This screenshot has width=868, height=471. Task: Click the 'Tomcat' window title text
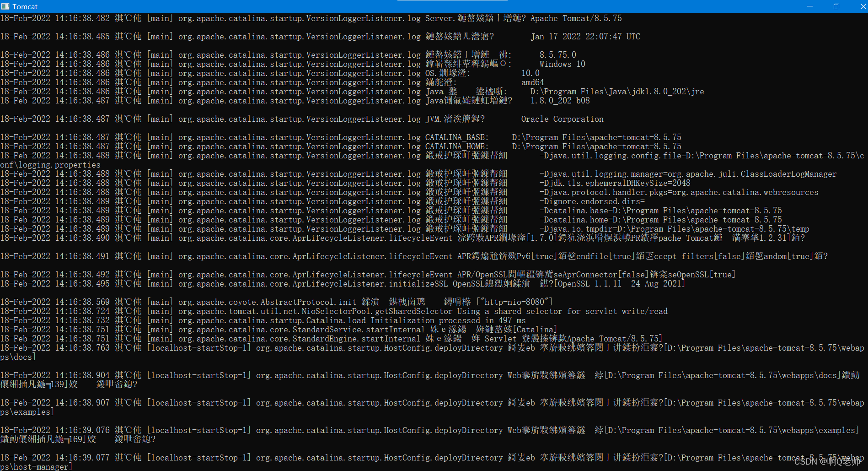pyautogui.click(x=25, y=6)
